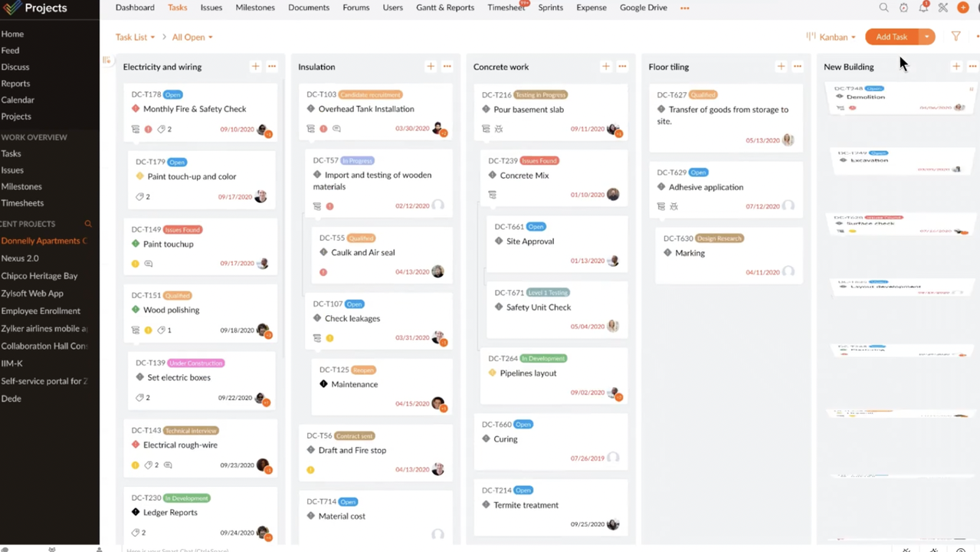Screen dimensions: 980x552
Task: Go to the Gantt & Reports tab
Action: (x=445, y=8)
